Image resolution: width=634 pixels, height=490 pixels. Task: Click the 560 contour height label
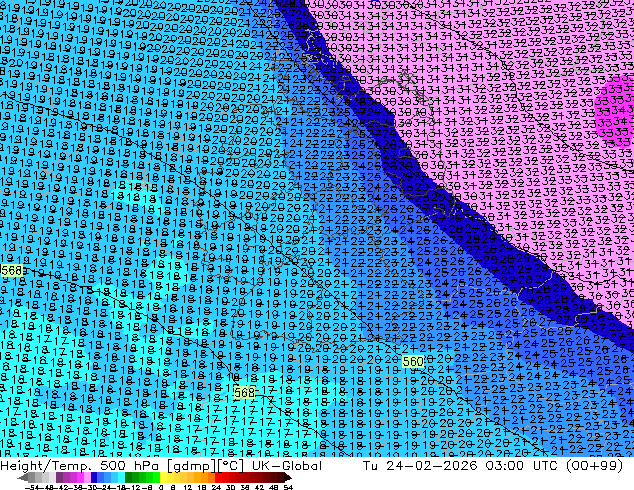coord(412,361)
